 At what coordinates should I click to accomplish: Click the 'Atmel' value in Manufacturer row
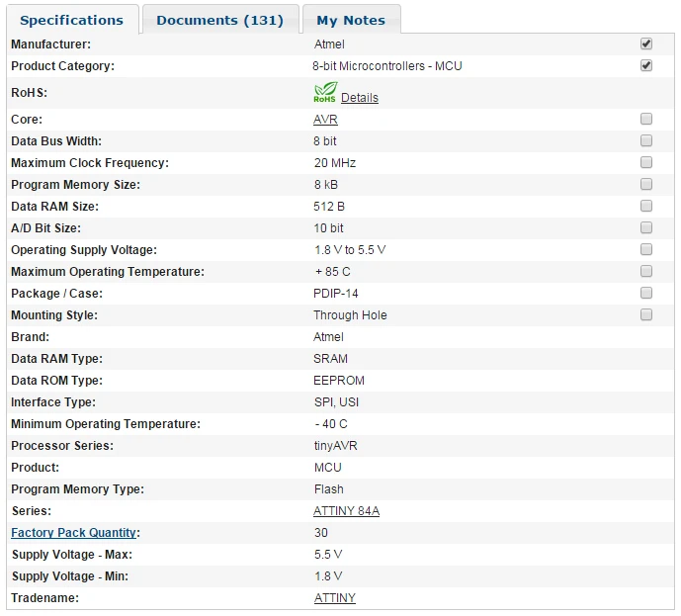[329, 44]
